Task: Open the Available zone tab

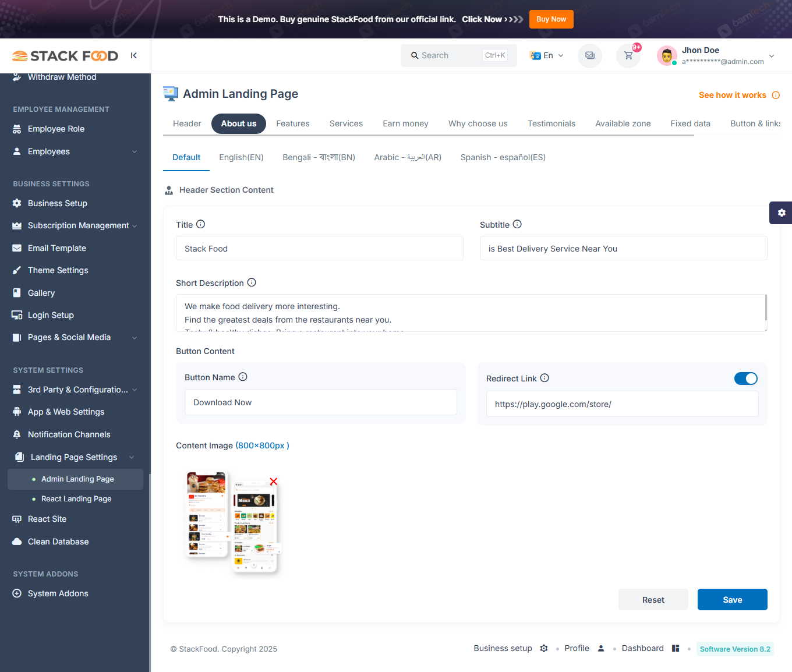Action: click(x=623, y=123)
